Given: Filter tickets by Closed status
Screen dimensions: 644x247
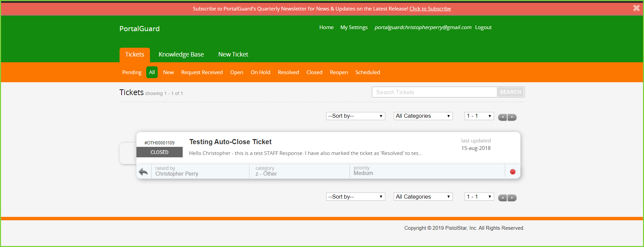Looking at the screenshot, I should tap(314, 72).
